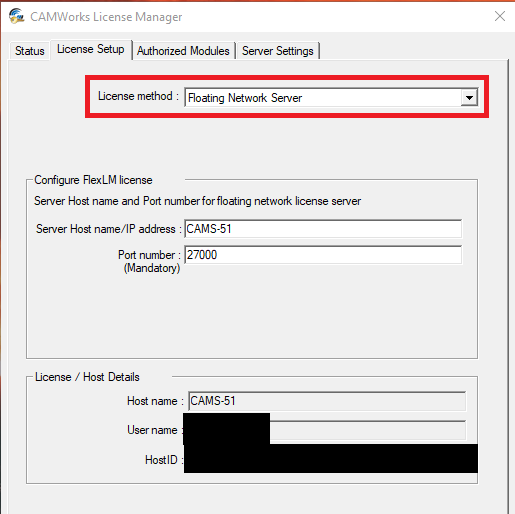Screen dimensions: 515x514
Task: Click the 'License / Host Details' group title
Action: 87,377
